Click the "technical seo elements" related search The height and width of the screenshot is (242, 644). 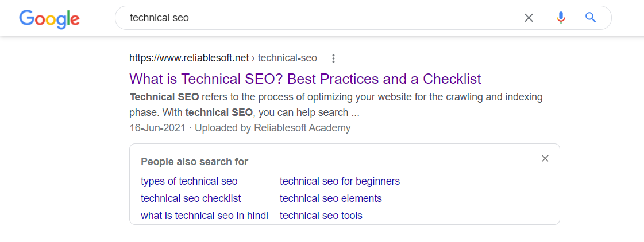point(330,198)
